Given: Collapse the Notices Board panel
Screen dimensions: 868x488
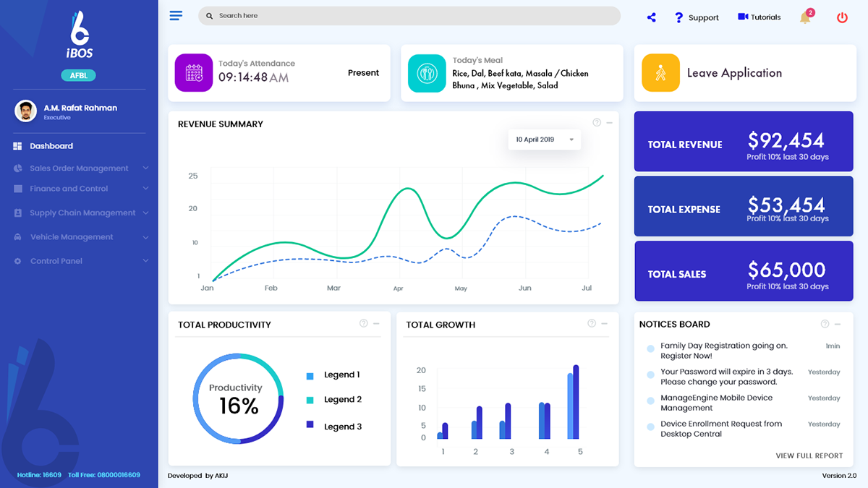Looking at the screenshot, I should pos(838,324).
